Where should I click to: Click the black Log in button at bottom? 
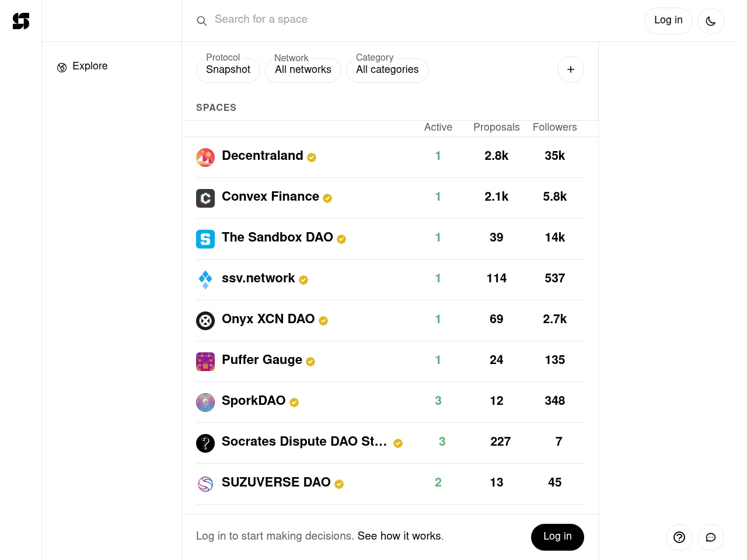(x=557, y=537)
